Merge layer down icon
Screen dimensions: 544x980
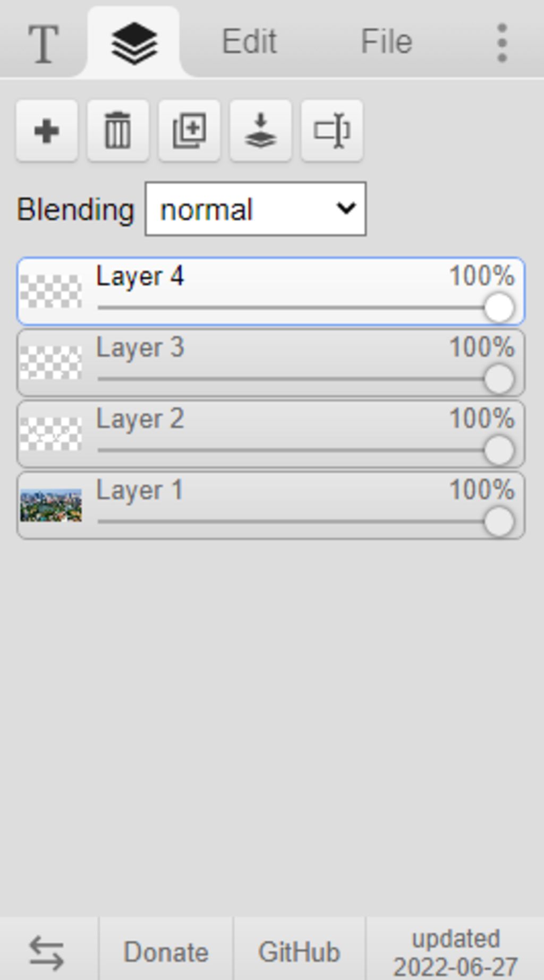pos(260,130)
